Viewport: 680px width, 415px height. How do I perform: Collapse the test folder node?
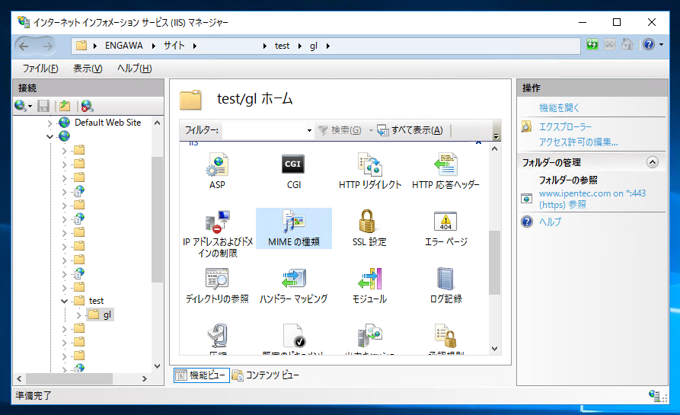64,301
